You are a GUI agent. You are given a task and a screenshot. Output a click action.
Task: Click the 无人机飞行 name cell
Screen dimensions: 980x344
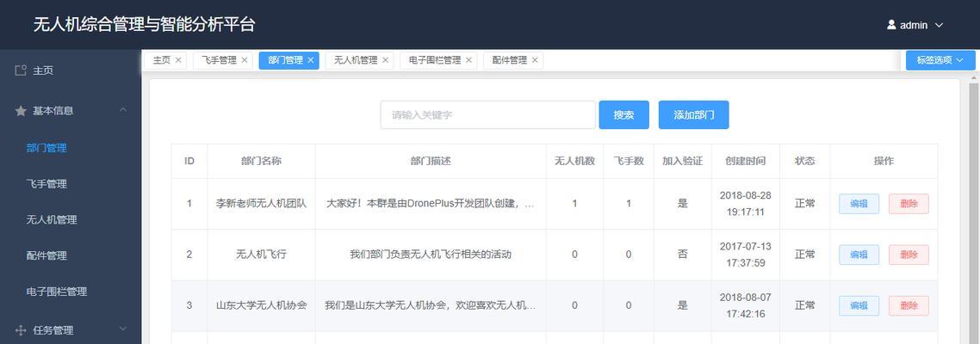(261, 255)
